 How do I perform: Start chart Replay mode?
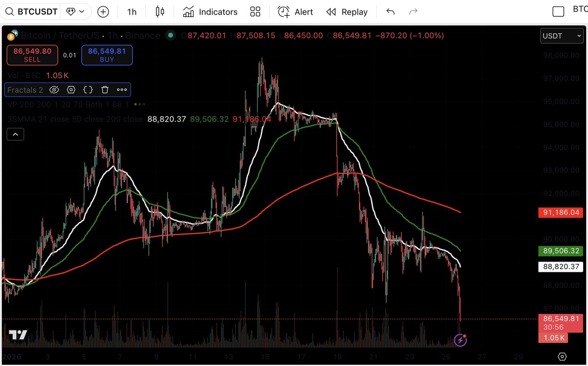pyautogui.click(x=347, y=11)
